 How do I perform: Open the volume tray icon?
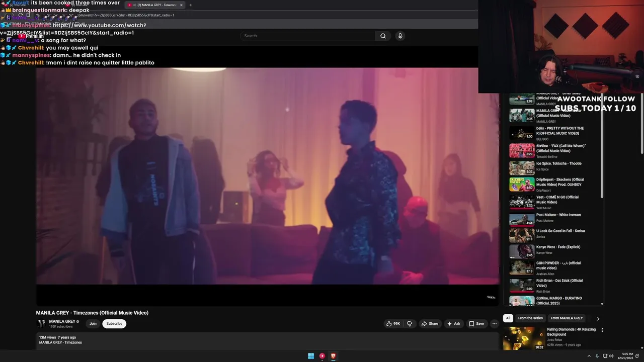pyautogui.click(x=611, y=356)
